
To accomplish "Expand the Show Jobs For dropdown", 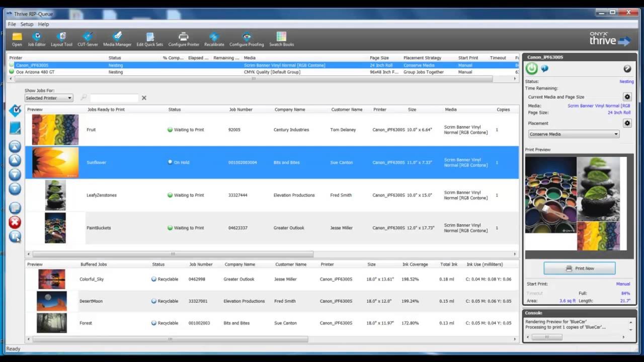I will 49,98.
